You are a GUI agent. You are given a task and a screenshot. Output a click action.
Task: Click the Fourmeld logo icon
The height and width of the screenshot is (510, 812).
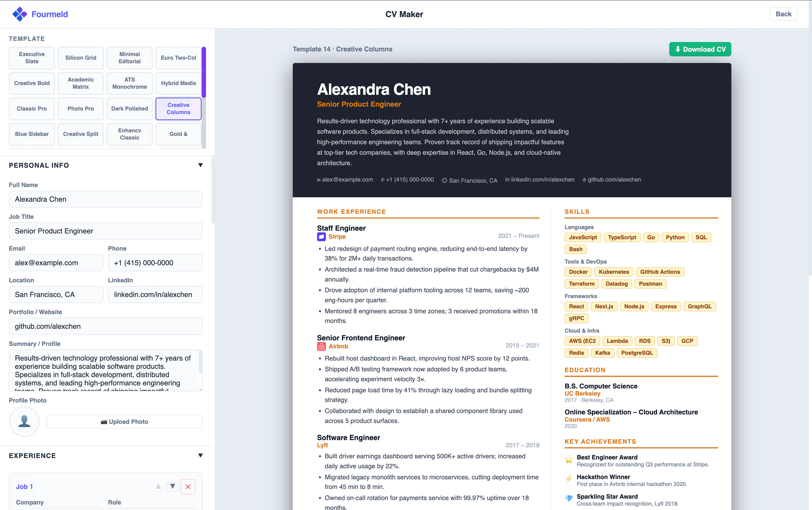(20, 14)
